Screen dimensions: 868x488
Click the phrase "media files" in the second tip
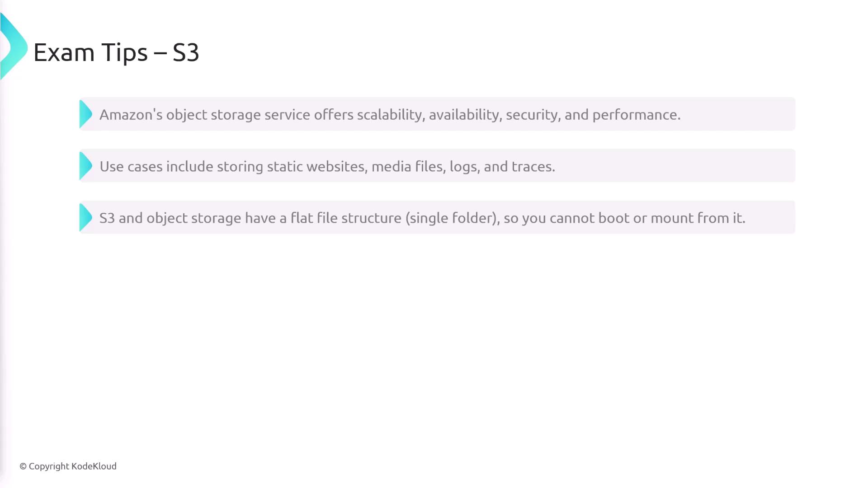(408, 167)
